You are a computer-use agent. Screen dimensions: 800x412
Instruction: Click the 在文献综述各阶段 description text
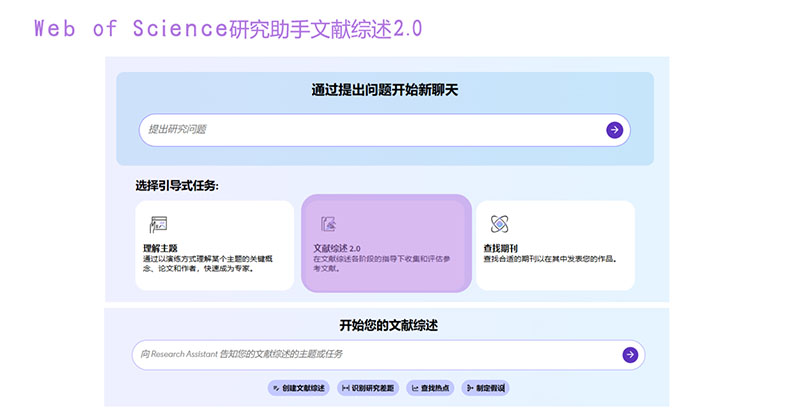click(382, 264)
